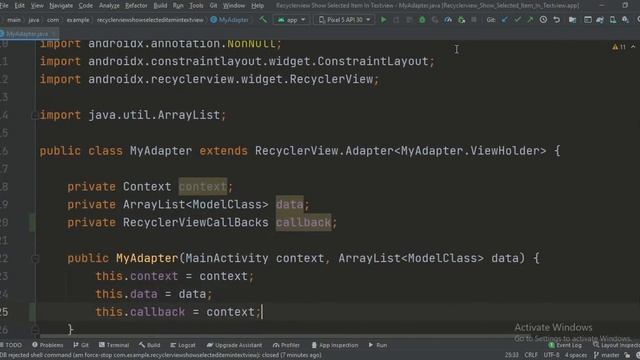Click the Attach Debugger to Android Process icon
This screenshot has width=640, height=360.
[461, 20]
